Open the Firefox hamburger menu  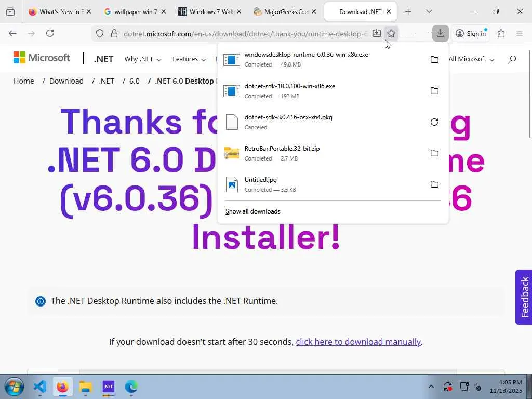tap(520, 33)
